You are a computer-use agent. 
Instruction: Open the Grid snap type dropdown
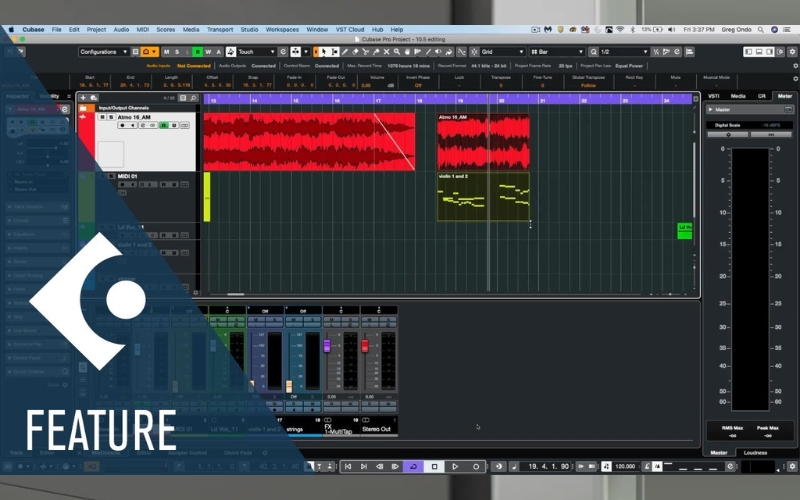click(503, 52)
